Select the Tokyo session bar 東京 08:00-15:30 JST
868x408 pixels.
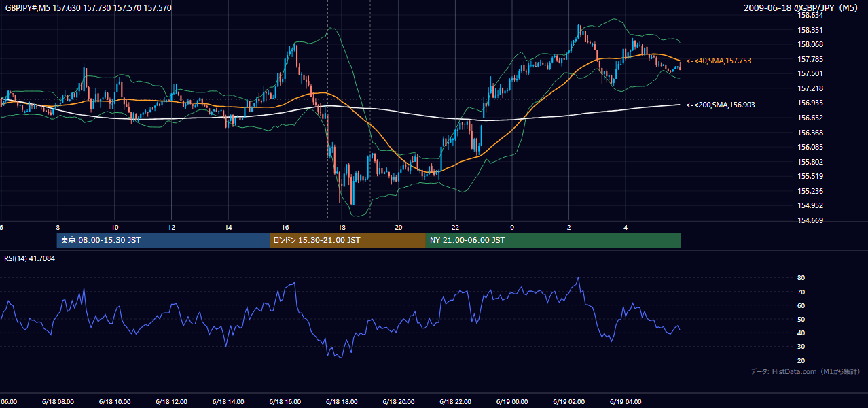(163, 240)
